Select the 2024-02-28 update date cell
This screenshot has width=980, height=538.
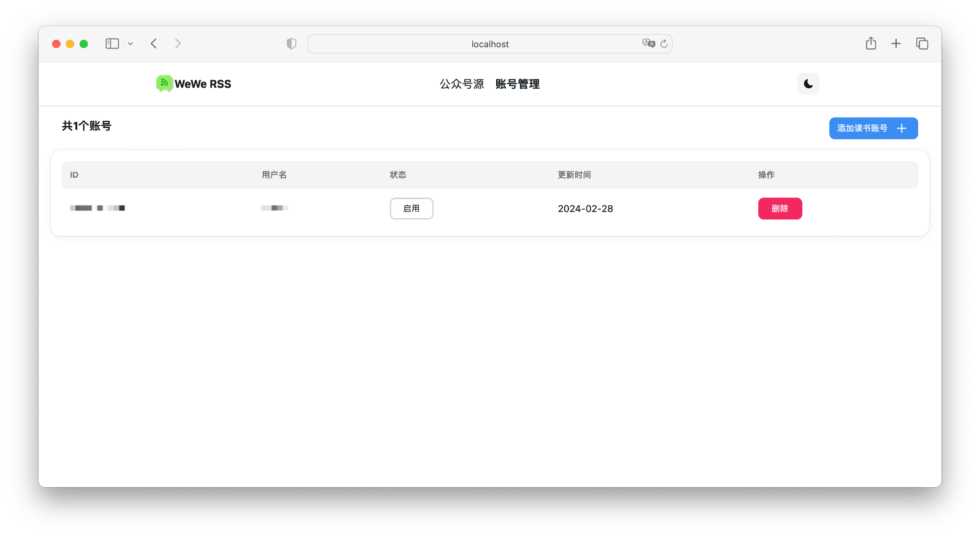[586, 208]
